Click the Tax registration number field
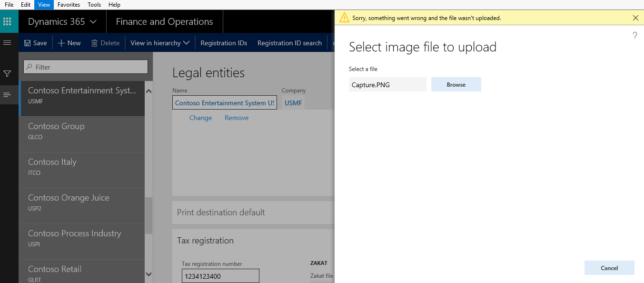This screenshot has height=283, width=644. point(220,276)
